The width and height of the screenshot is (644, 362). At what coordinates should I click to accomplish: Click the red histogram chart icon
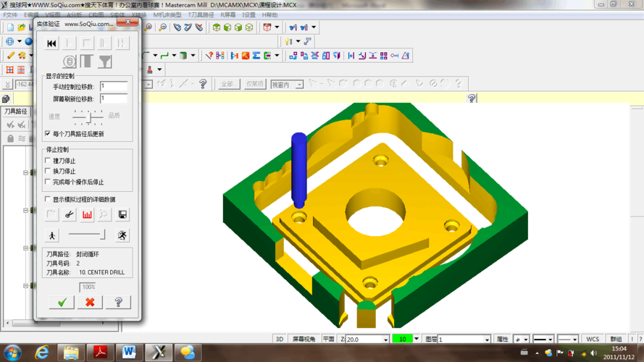click(x=87, y=214)
